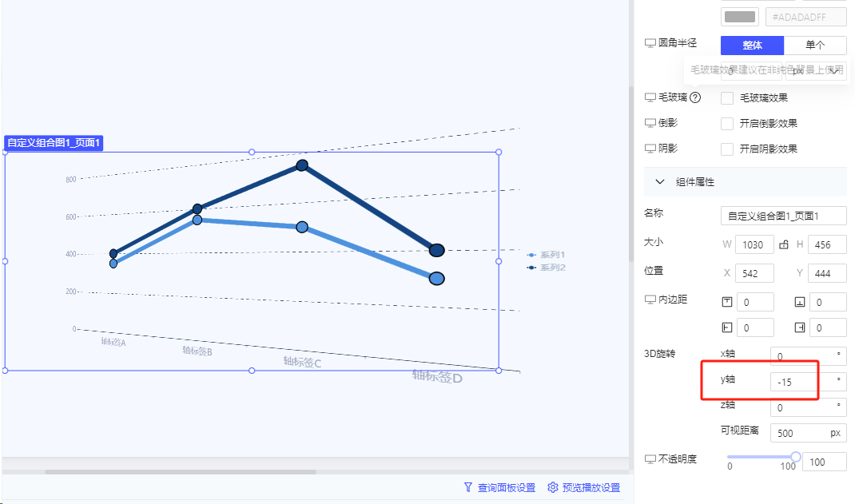Open 预览播放设置
Image resolution: width=855 pixels, height=504 pixels.
[x=591, y=487]
